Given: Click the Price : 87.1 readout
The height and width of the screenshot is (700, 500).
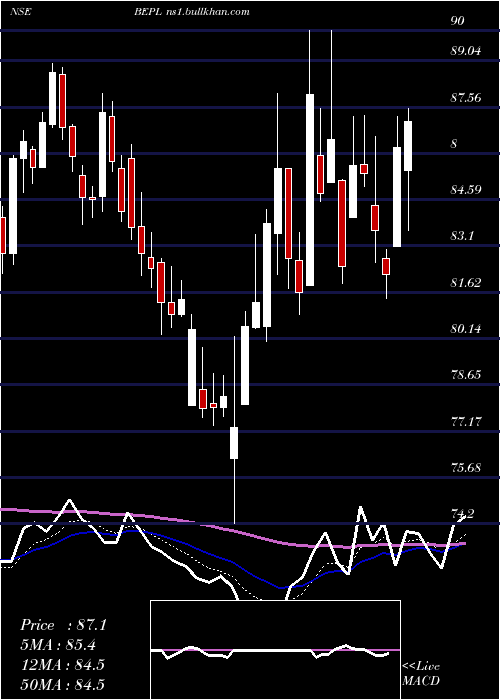Looking at the screenshot, I should pyautogui.click(x=63, y=625).
